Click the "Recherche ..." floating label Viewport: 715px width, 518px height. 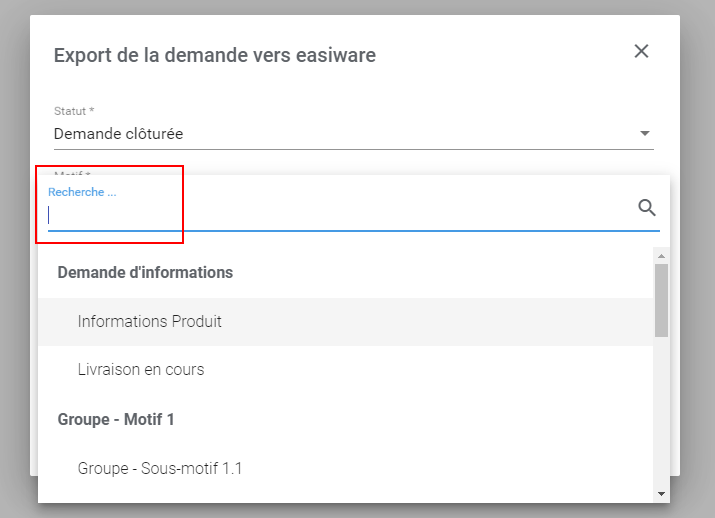[82, 192]
